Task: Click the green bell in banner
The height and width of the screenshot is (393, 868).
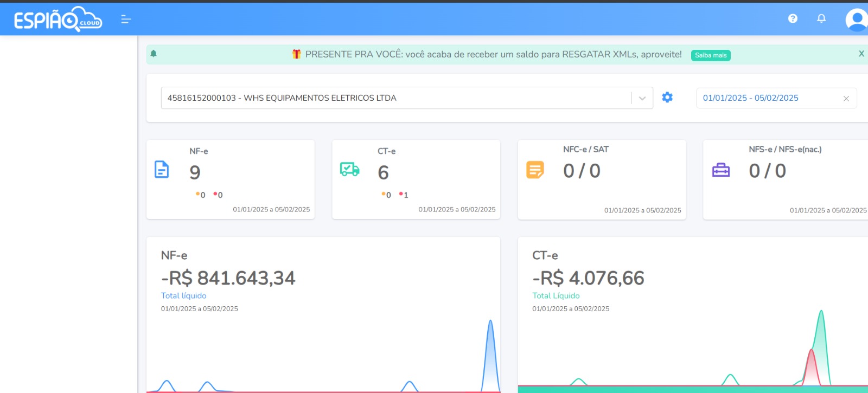Action: coord(154,54)
